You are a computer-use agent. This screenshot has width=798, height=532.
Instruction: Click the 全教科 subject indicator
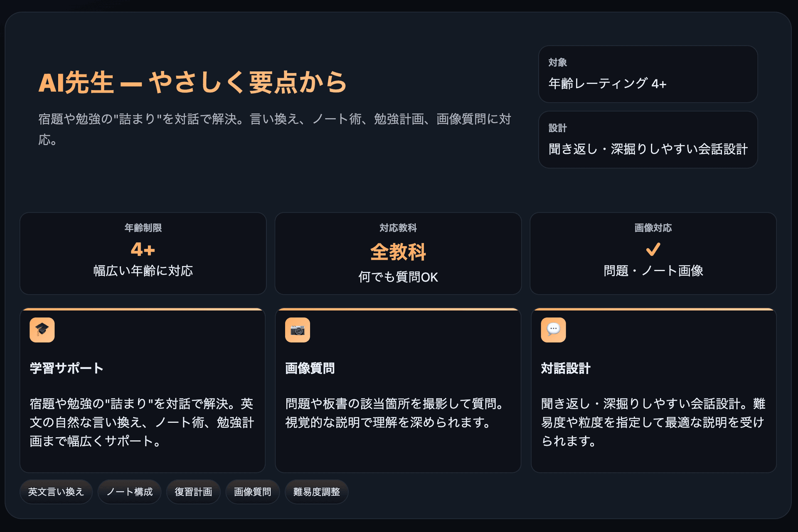tap(397, 251)
